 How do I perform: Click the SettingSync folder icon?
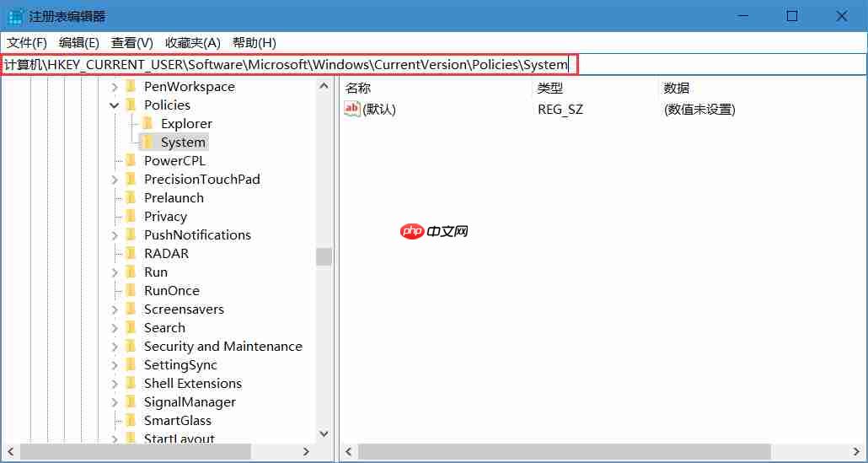pos(131,365)
